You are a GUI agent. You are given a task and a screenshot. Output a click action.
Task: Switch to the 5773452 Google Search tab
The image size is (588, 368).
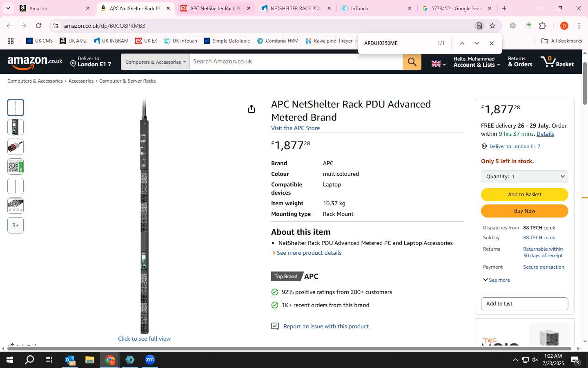tap(457, 8)
